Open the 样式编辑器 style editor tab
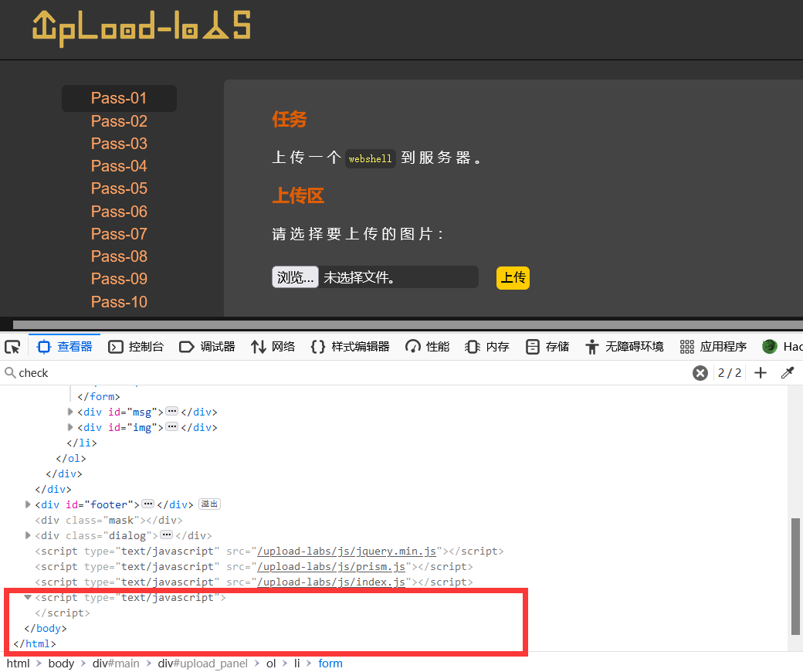Screen dimensions: 803x672 coord(351,347)
